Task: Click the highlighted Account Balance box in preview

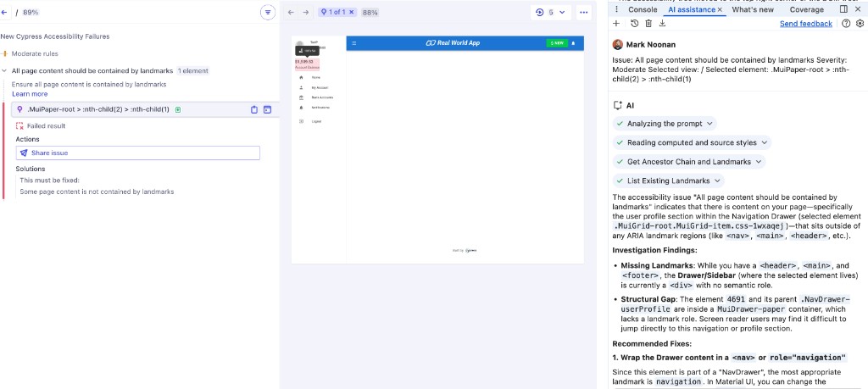Action: click(x=307, y=64)
